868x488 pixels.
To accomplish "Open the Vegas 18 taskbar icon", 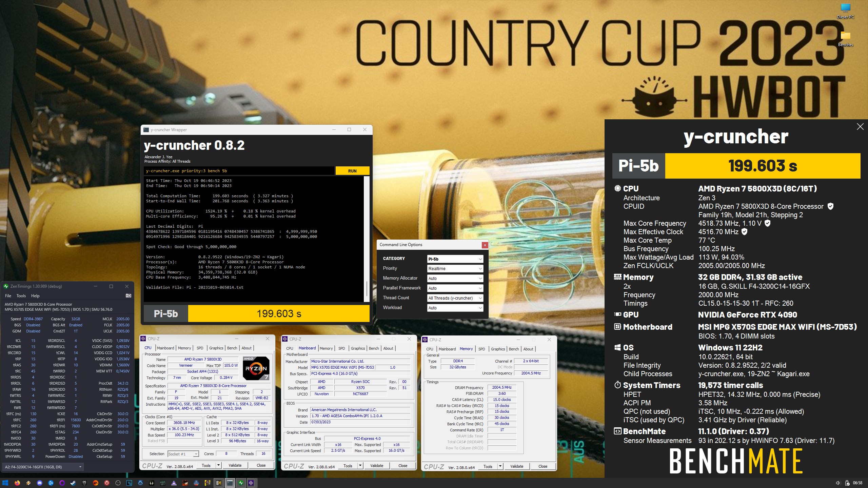I will pos(129,483).
